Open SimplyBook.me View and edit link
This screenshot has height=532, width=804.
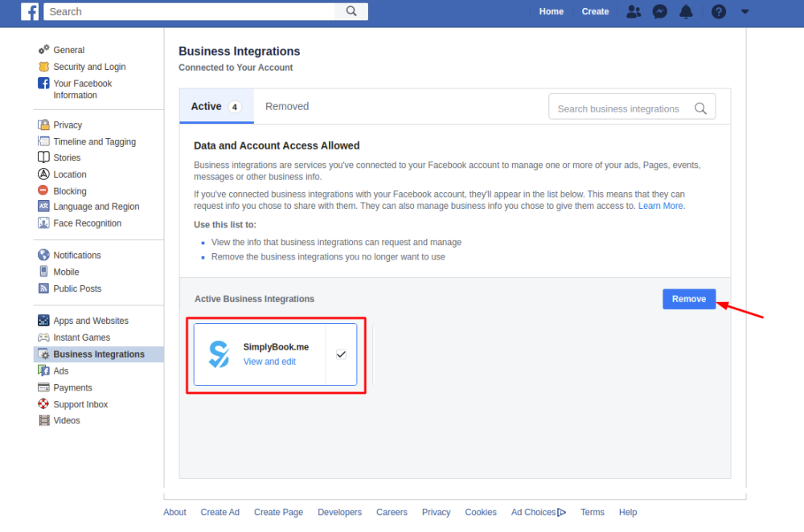point(269,362)
